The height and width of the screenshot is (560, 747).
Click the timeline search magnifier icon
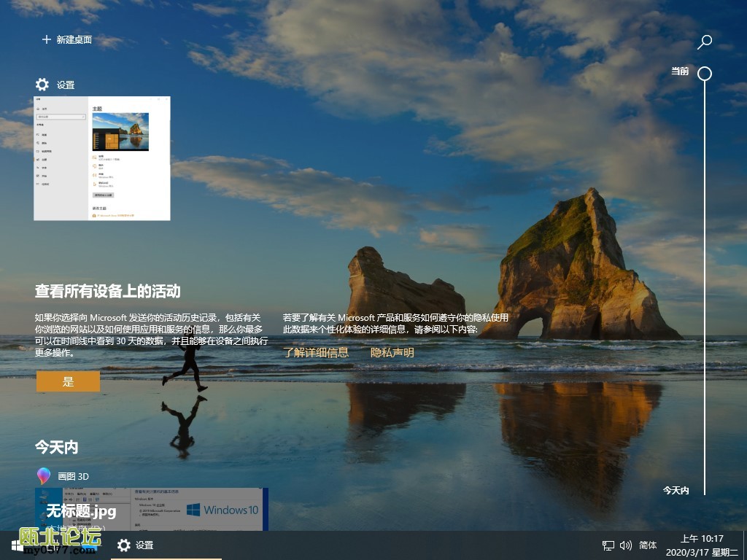pyautogui.click(x=704, y=42)
